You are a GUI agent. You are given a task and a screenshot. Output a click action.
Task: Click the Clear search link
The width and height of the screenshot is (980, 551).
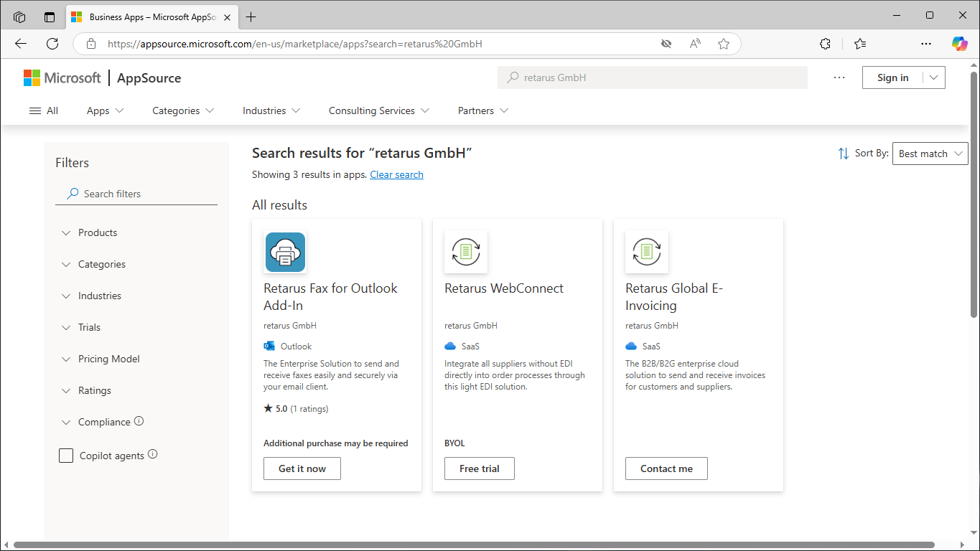[396, 174]
